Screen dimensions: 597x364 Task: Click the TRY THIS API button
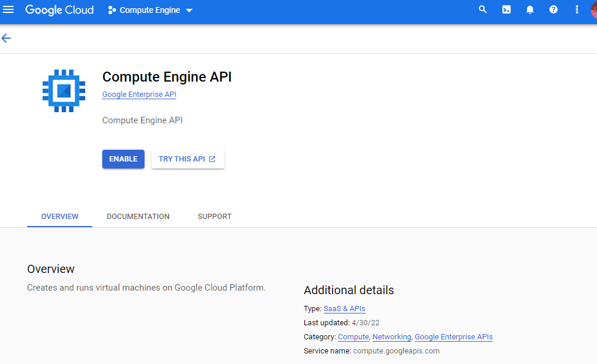pyautogui.click(x=187, y=159)
